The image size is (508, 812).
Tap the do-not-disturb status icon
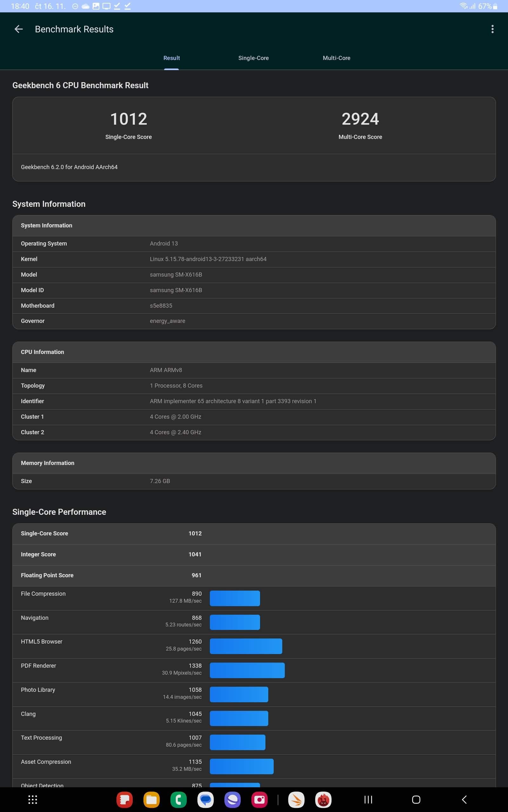[x=75, y=6]
